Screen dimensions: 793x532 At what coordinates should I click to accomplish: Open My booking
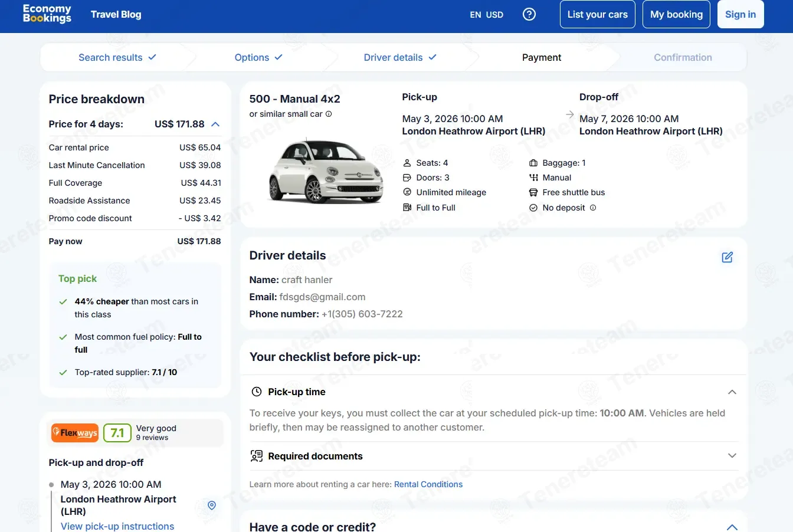[x=676, y=14]
